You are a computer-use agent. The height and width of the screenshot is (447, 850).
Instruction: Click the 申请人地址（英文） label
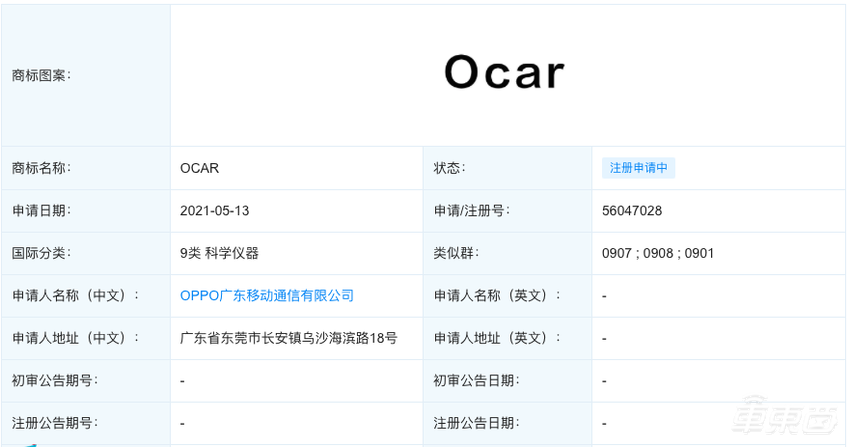coord(497,338)
